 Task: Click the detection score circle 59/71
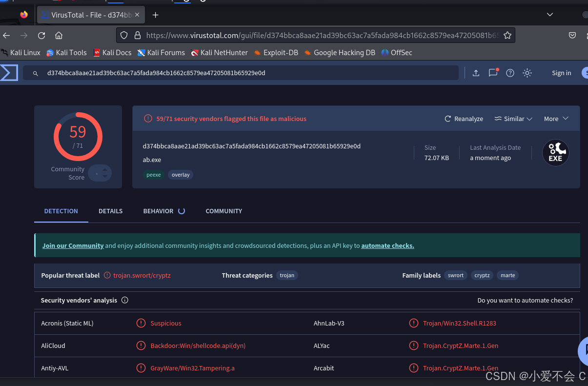pos(78,137)
